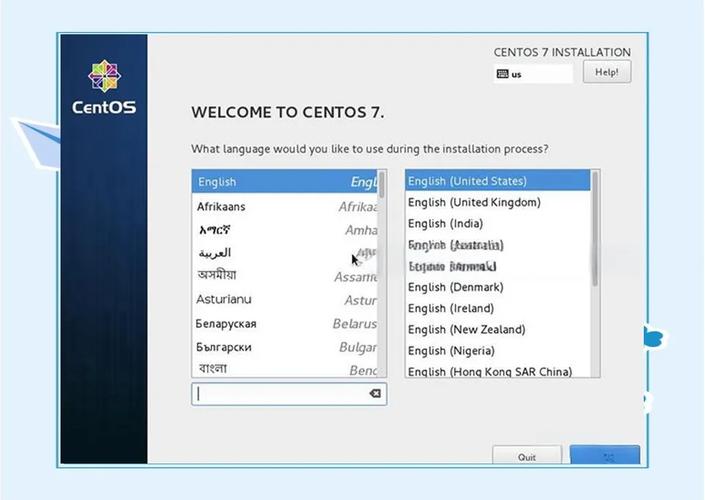Choose English (Australia) locale
The height and width of the screenshot is (500, 705).
(498, 245)
